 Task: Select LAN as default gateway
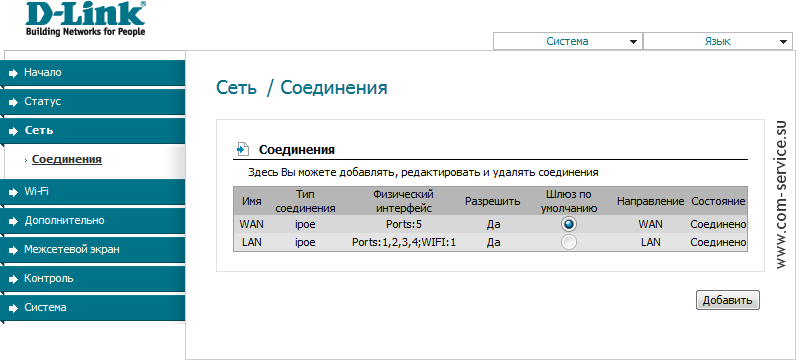(x=568, y=242)
